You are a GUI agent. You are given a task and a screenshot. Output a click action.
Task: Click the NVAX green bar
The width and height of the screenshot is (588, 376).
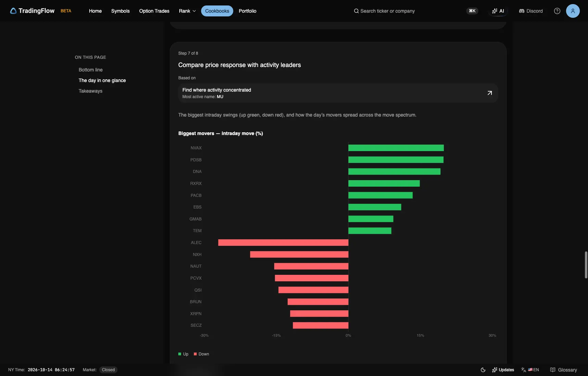[396, 148]
